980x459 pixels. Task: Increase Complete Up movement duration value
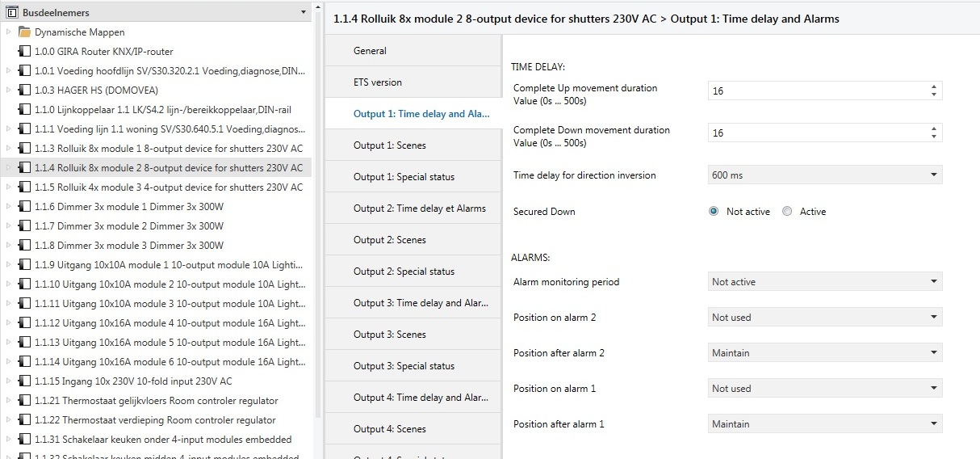[934, 87]
